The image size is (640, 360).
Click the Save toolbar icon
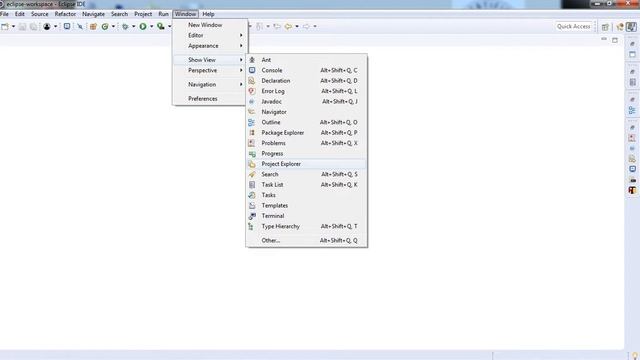pos(22,27)
